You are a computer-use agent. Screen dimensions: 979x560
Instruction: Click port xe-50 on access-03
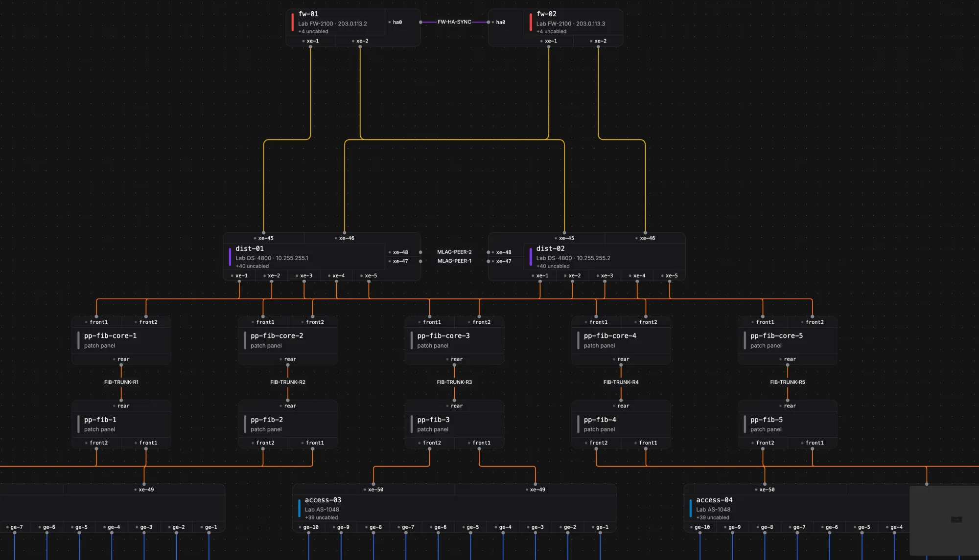click(x=373, y=490)
